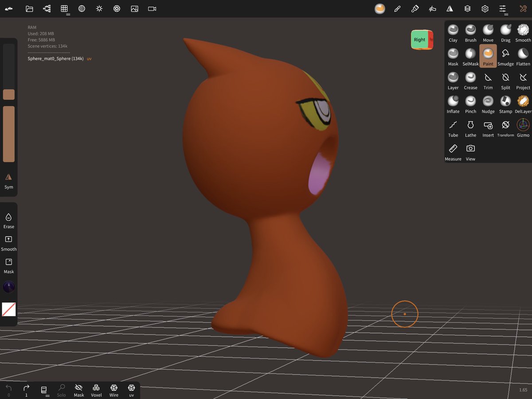The width and height of the screenshot is (532, 399).
Task: Toggle uv display in bottom bar
Action: click(x=131, y=390)
